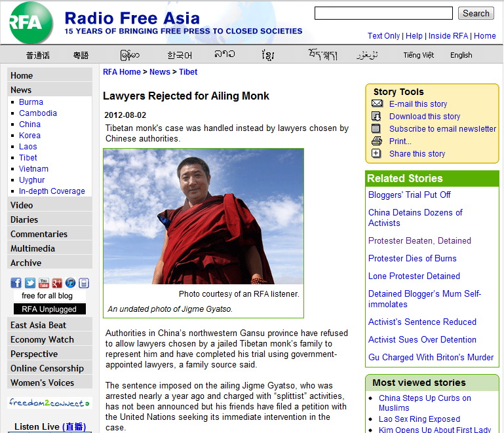The width and height of the screenshot is (504, 433).
Task: Open the podcast music note icon
Action: pyautogui.click(x=70, y=283)
